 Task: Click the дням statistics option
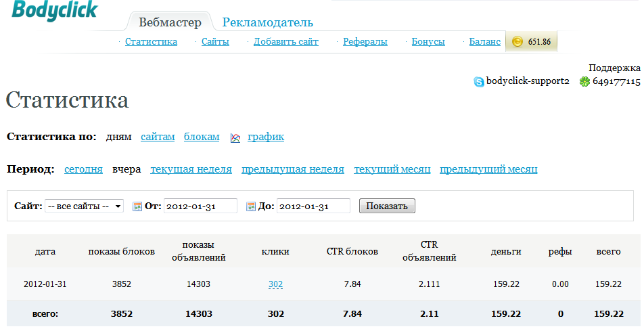pyautogui.click(x=118, y=137)
